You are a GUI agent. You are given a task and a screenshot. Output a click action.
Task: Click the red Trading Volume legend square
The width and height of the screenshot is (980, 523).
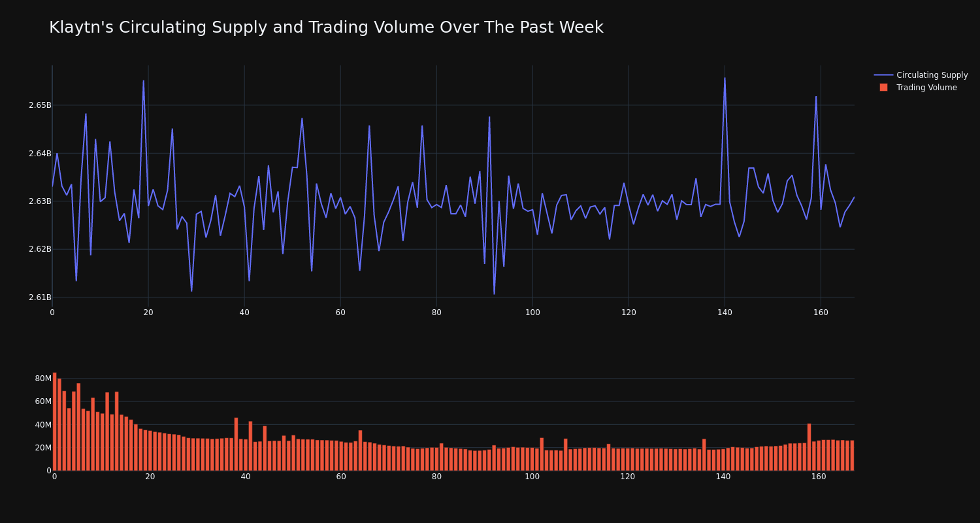[883, 87]
